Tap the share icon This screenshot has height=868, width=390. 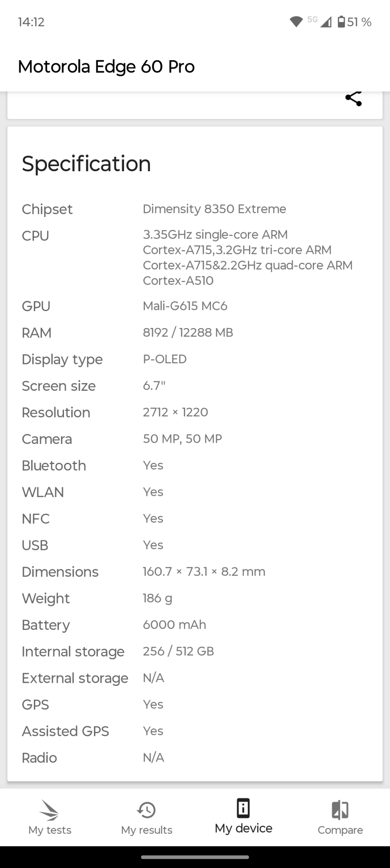point(354,98)
